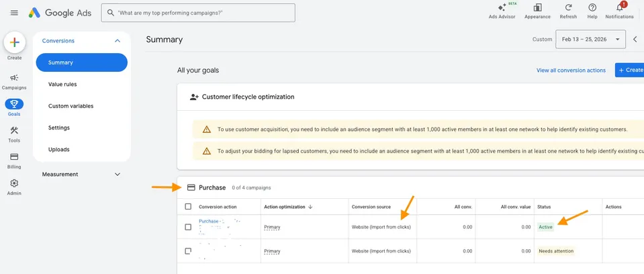Click the Create plus button
Screen dimensions: 644x274
pyautogui.click(x=14, y=43)
